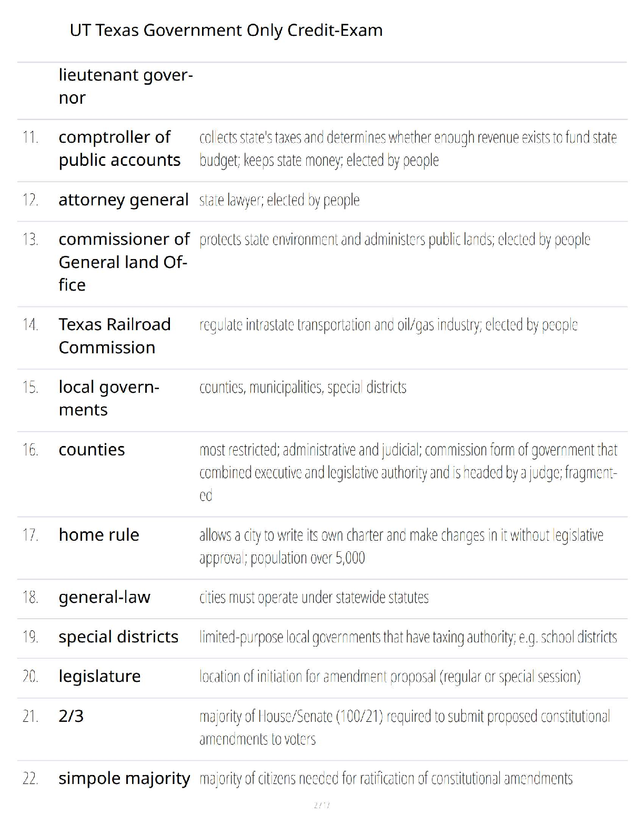This screenshot has width=644, height=834.
Task: Select the 'local governments' term
Action: [109, 399]
